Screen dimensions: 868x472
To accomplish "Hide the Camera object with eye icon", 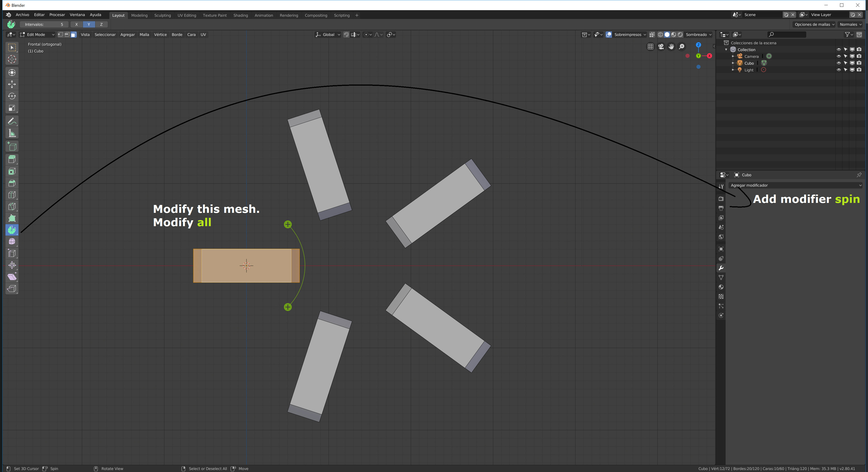I will tap(839, 56).
